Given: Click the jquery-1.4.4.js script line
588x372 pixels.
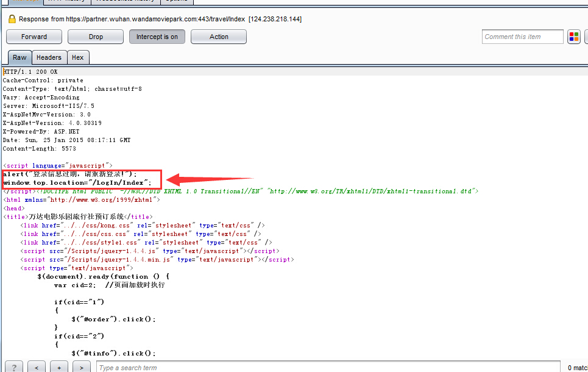Looking at the screenshot, I should click(150, 251).
